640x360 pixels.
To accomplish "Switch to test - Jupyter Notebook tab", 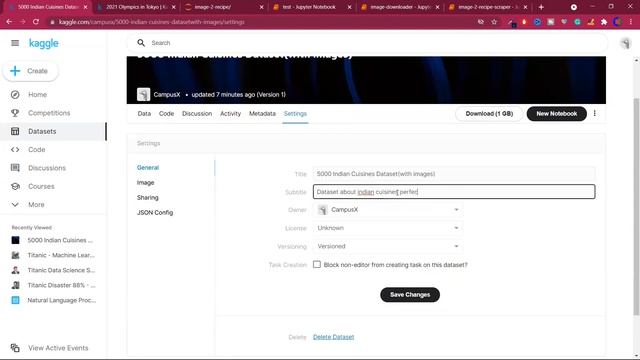I will click(312, 7).
